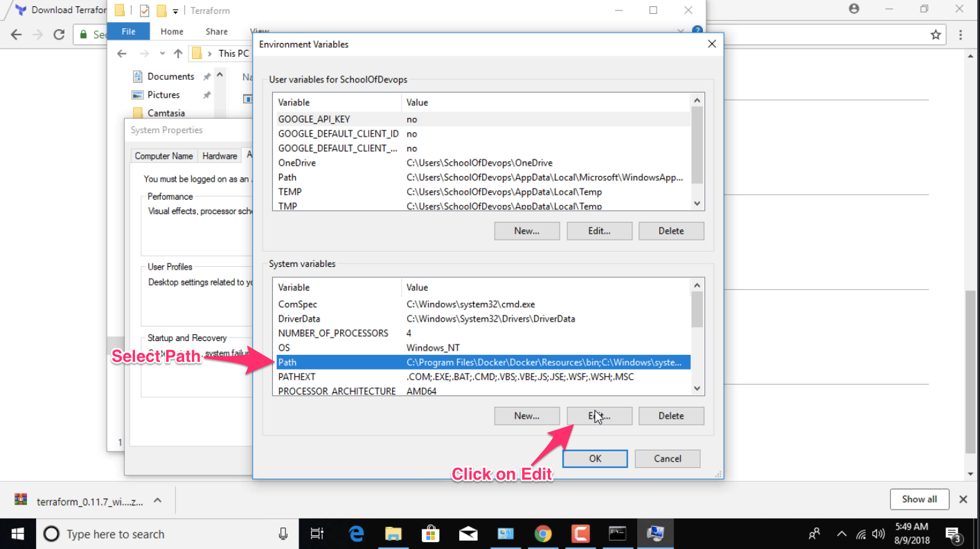Viewport: 980px width, 549px height.
Task: Click New under User variables
Action: pyautogui.click(x=526, y=231)
